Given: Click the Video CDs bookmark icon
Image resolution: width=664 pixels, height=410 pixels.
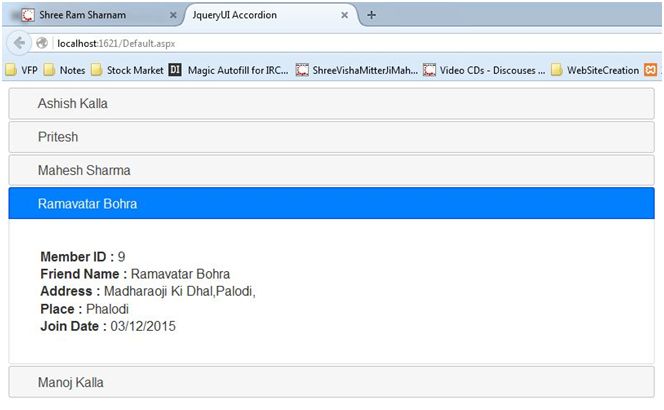Looking at the screenshot, I should [429, 70].
